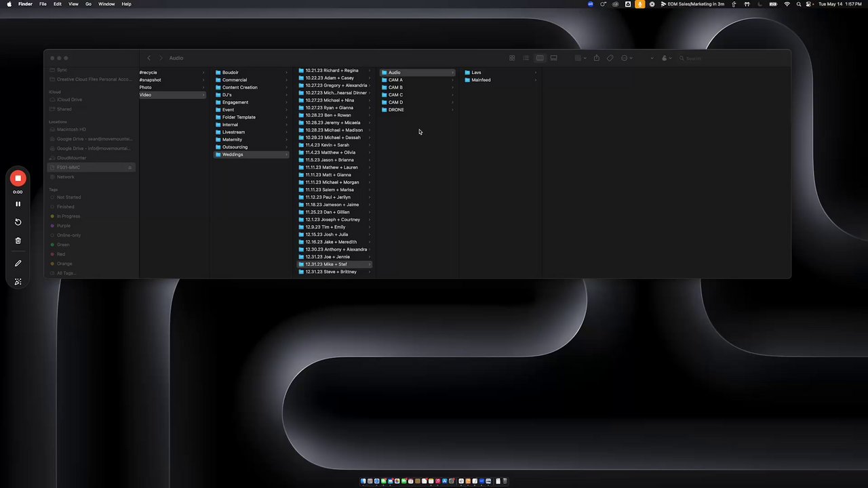Open the 11.25.23 Dan + Gillian folder
The width and height of the screenshot is (868, 488).
[335, 212]
